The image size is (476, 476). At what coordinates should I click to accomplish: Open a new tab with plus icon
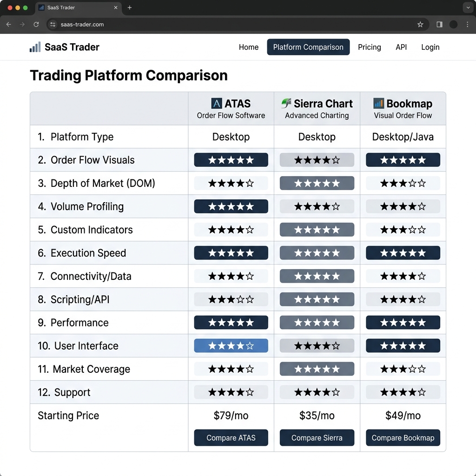point(130,7)
